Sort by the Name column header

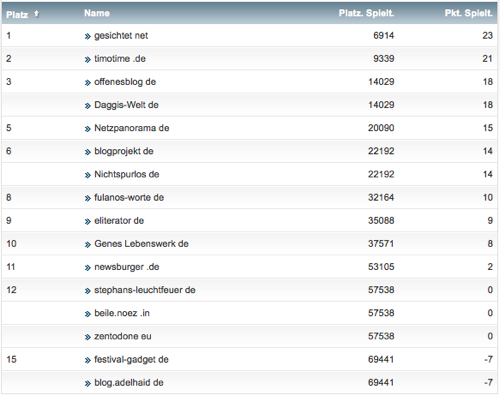(x=97, y=13)
